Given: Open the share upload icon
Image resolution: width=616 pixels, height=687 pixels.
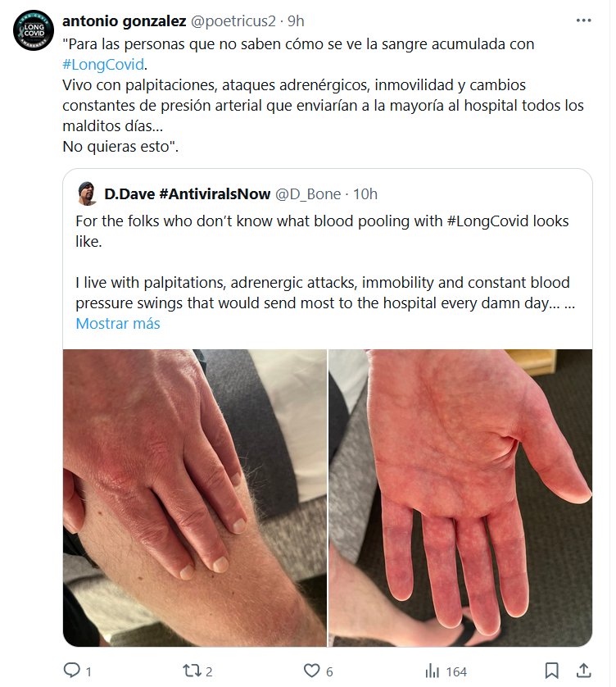Looking at the screenshot, I should point(583,671).
